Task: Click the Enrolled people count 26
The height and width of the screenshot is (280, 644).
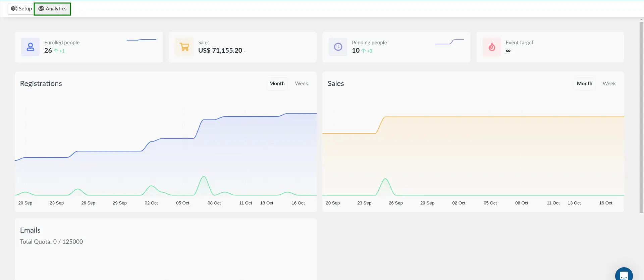Action: click(48, 51)
